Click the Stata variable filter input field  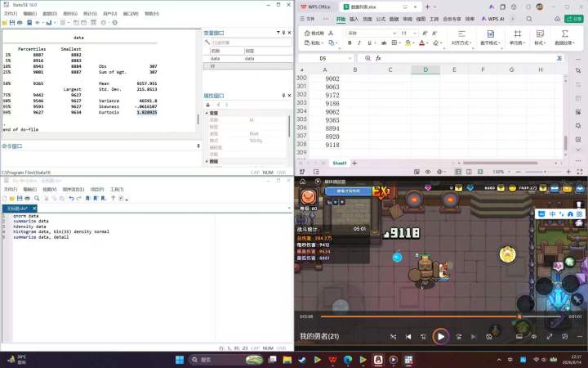click(x=252, y=43)
